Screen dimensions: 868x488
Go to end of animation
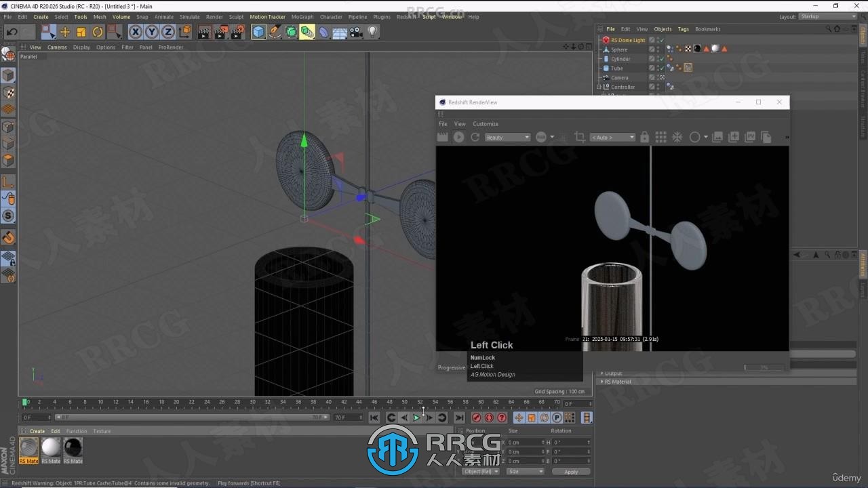[459, 418]
